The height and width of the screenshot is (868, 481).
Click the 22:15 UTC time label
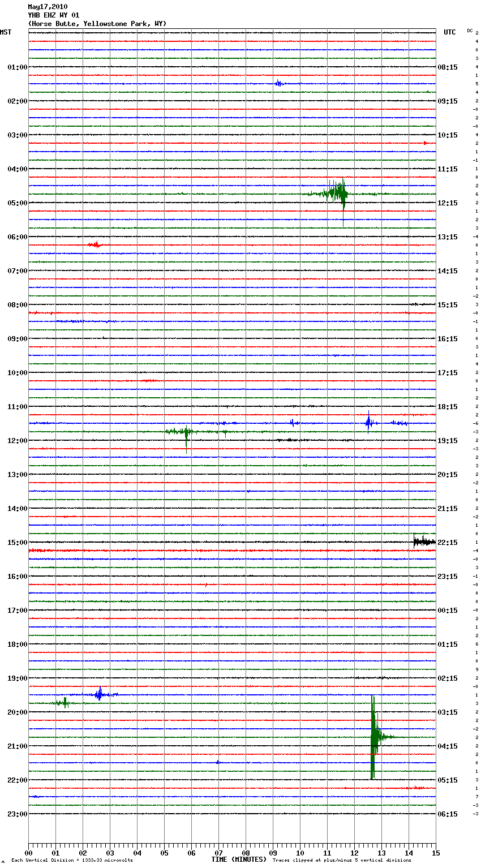tap(448, 542)
